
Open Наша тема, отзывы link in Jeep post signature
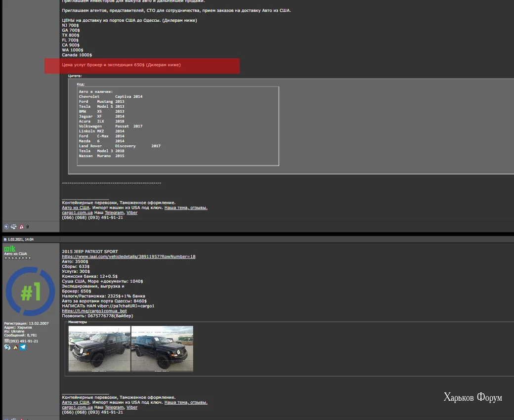coord(186,402)
